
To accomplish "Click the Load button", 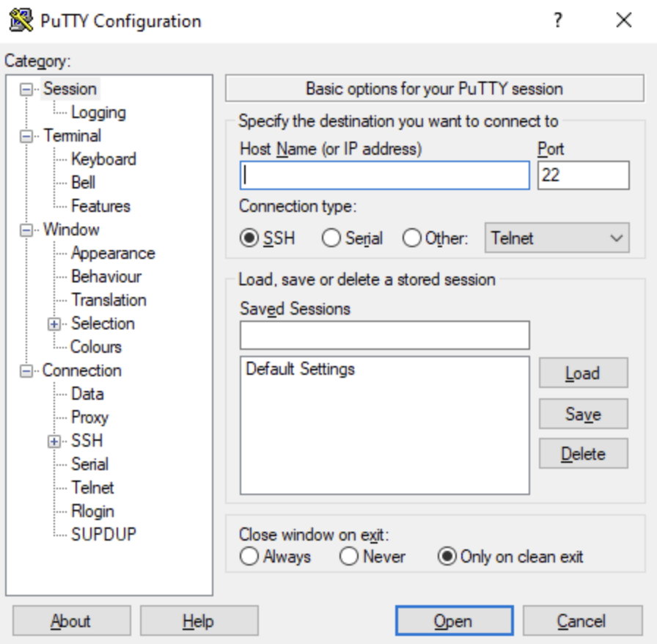I will click(582, 373).
